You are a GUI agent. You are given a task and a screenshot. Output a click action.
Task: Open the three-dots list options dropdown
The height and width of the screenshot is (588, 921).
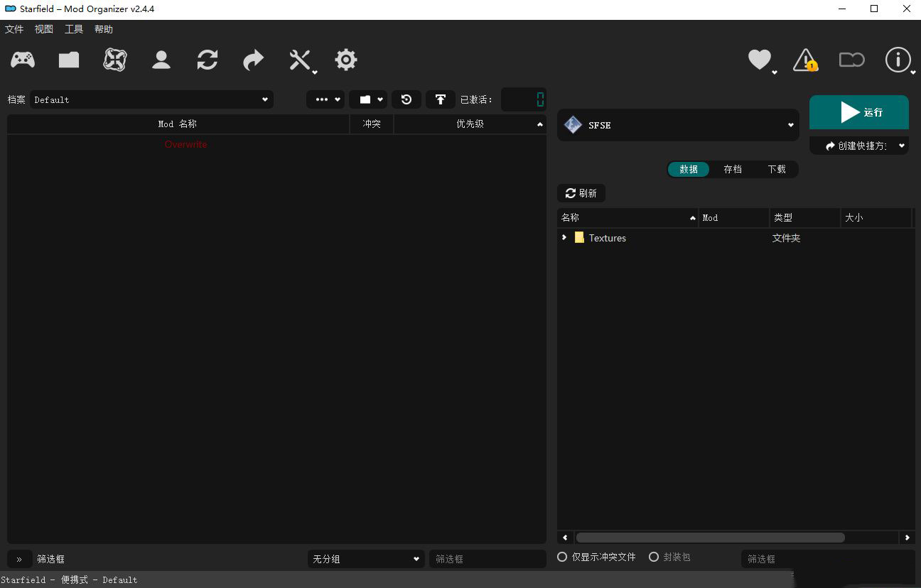pos(325,99)
